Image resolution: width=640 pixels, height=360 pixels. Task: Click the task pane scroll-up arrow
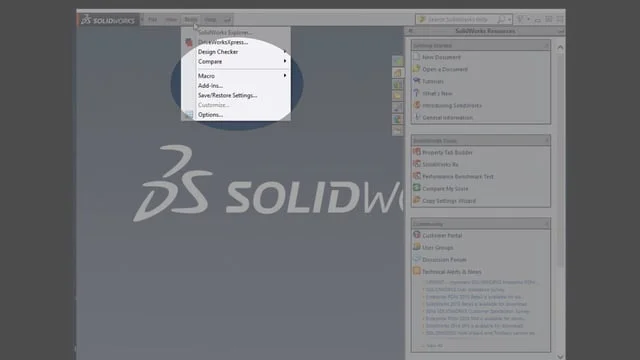[x=560, y=48]
